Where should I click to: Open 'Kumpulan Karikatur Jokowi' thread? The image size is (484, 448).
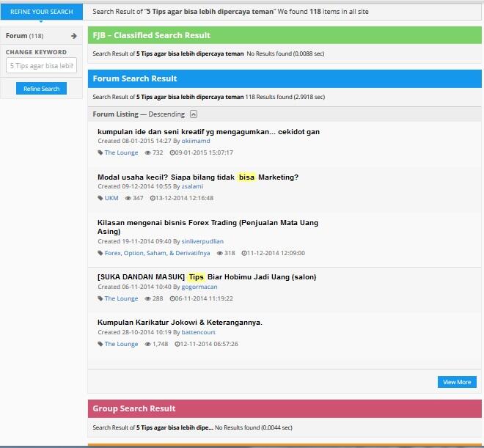point(180,323)
